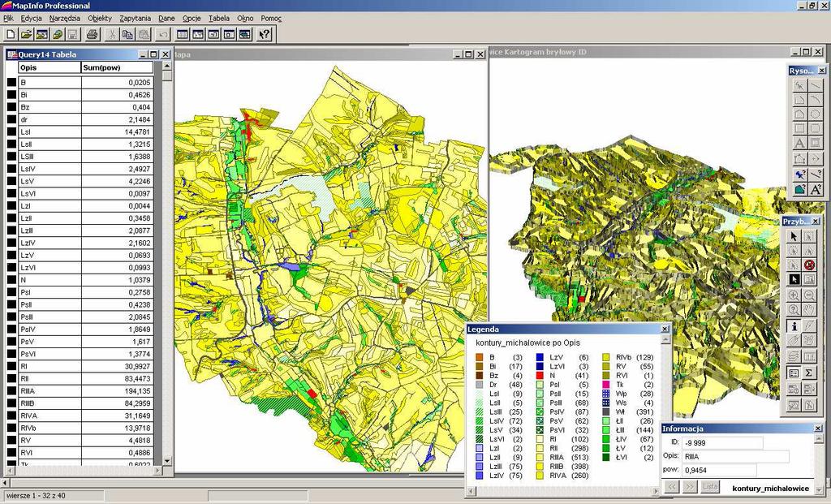Click the Tk magenta swatch in Legenda
This screenshot has width=831, height=504.
click(x=605, y=385)
